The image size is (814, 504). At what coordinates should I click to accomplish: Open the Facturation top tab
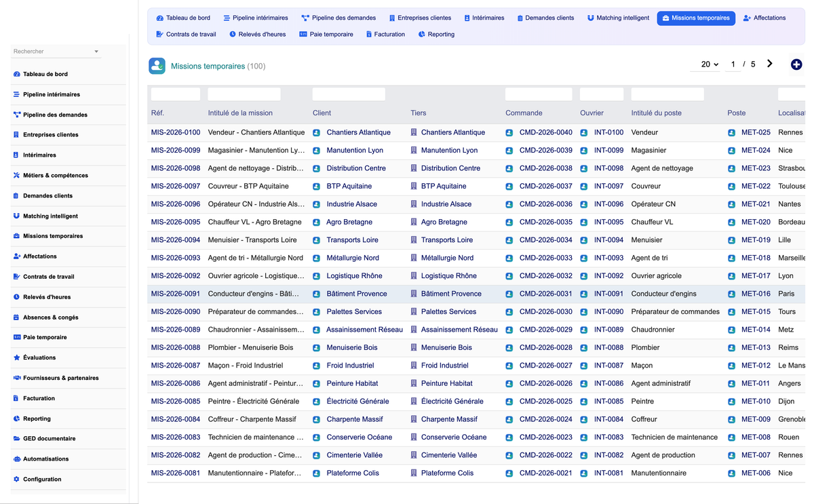[x=385, y=34]
